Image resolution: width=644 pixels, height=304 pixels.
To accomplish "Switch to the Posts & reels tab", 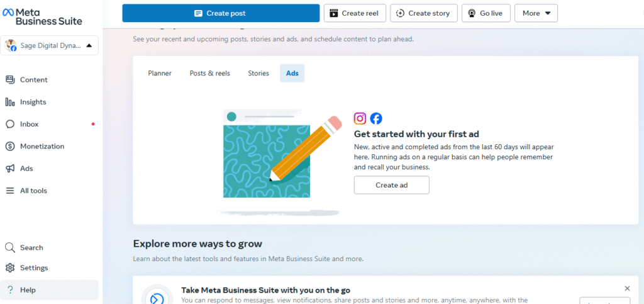I will pos(210,73).
